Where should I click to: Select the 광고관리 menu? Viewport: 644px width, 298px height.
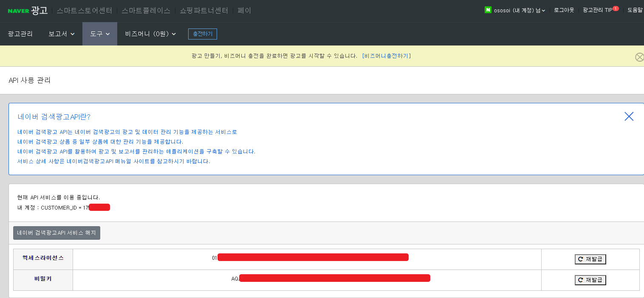click(x=20, y=34)
